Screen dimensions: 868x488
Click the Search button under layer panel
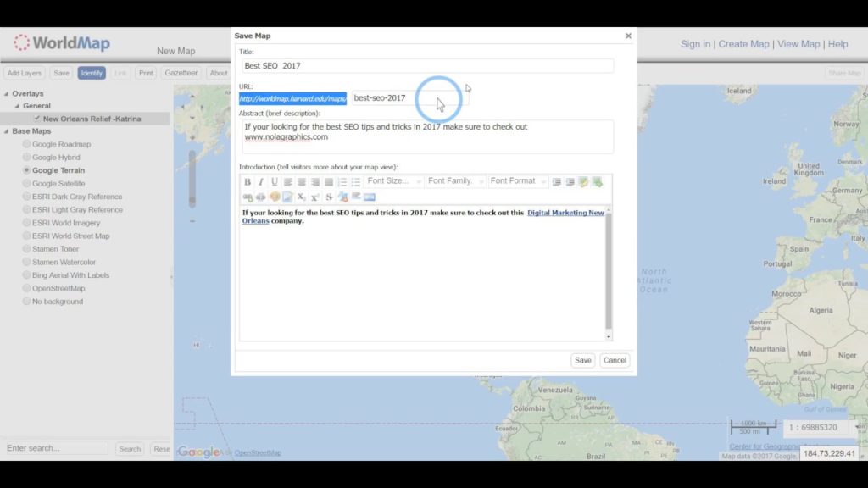tap(130, 449)
